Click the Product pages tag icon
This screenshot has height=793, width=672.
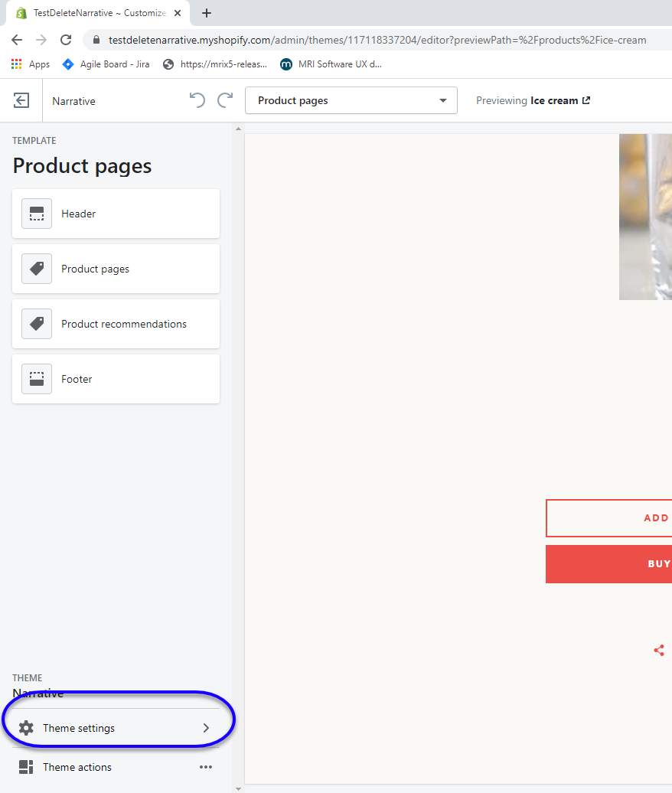(x=37, y=269)
